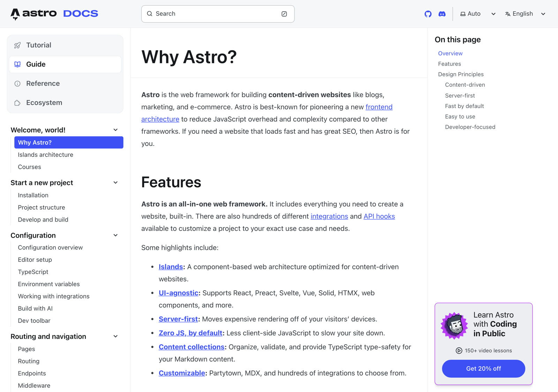Switch to the Ecosystem tab
Viewport: 558px width, 392px height.
click(x=65, y=103)
